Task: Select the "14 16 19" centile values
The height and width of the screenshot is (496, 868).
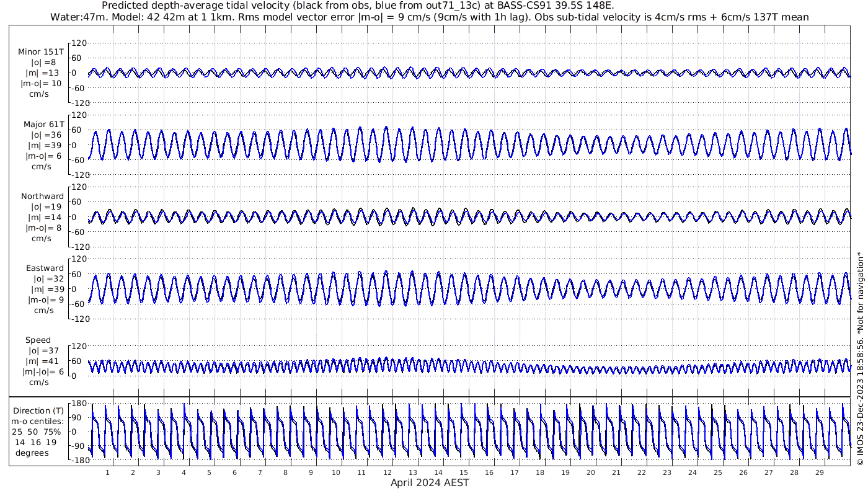Action: coord(36,442)
